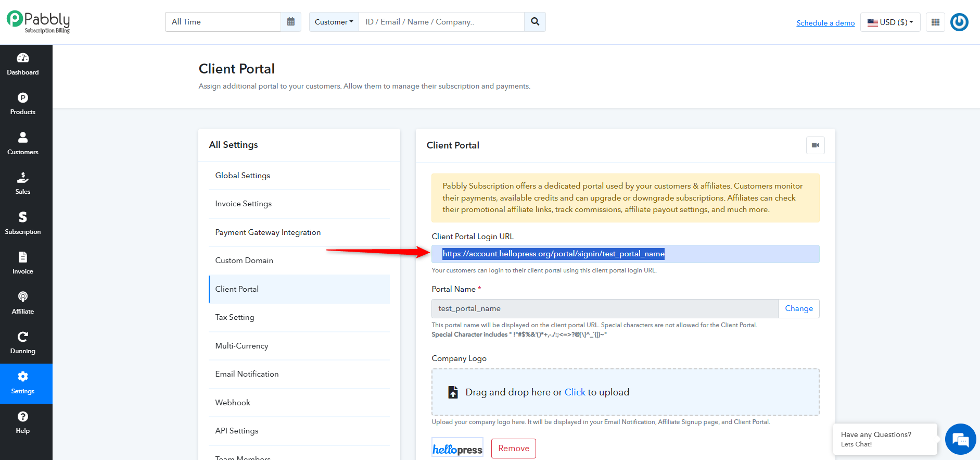
Task: Expand the Customer search filter dropdown
Action: [334, 22]
